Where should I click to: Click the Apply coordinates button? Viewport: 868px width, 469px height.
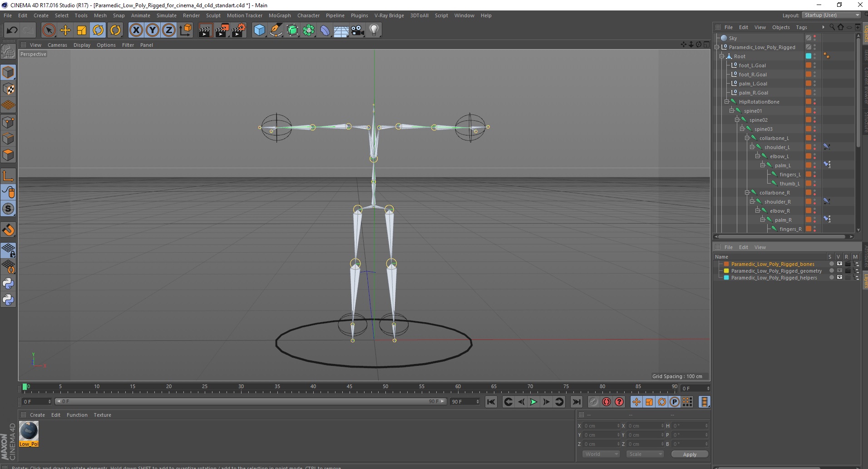click(x=689, y=454)
